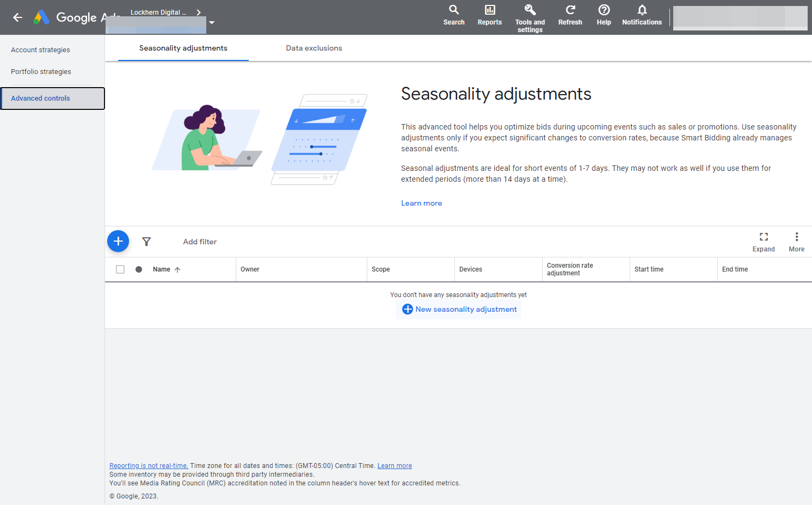Switch to Data exclusions tab
812x505 pixels.
pos(314,48)
